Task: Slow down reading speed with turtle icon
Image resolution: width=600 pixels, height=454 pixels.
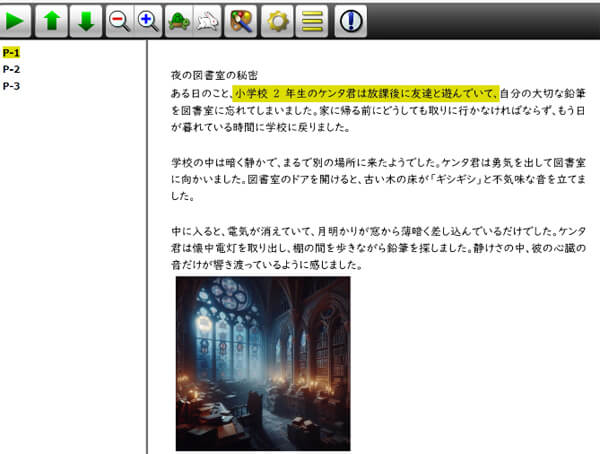Action: [180, 20]
